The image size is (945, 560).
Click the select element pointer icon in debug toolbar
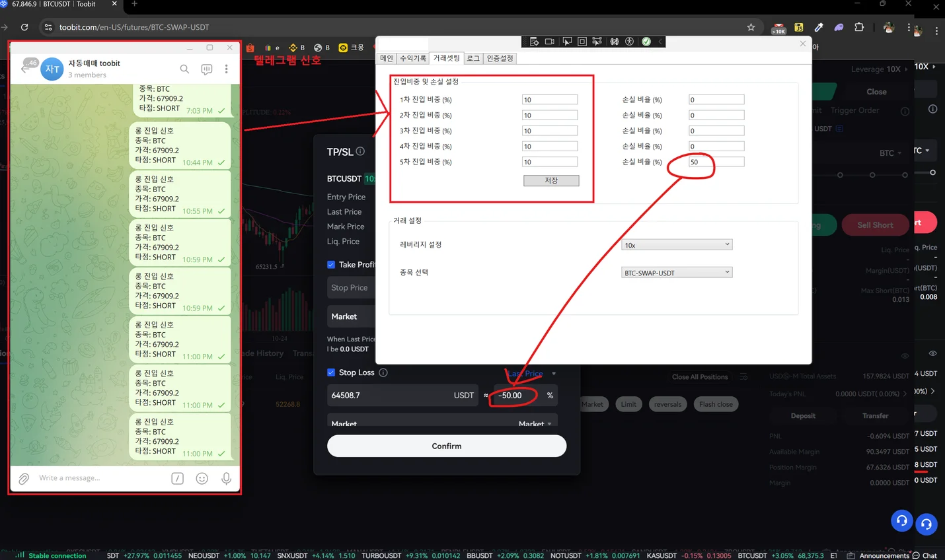pos(566,42)
